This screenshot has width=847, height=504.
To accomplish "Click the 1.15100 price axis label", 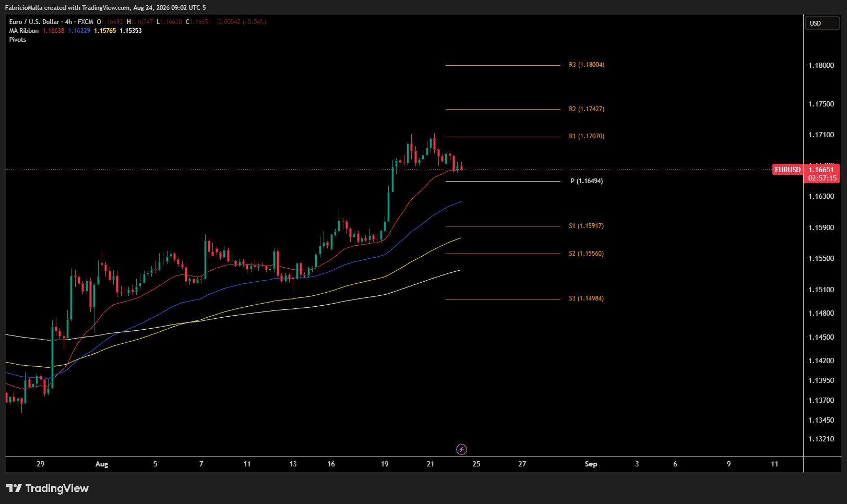I will pyautogui.click(x=821, y=290).
